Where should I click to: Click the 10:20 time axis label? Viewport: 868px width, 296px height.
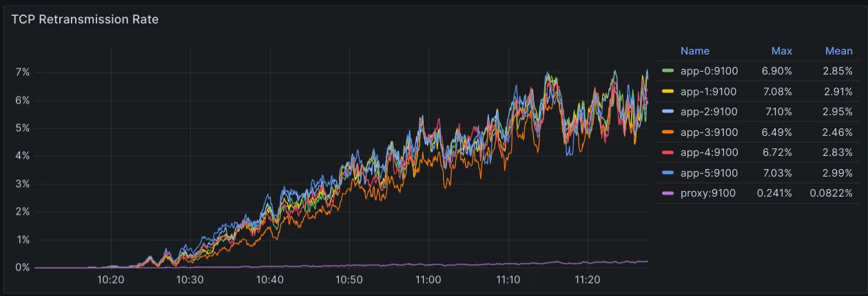point(111,279)
